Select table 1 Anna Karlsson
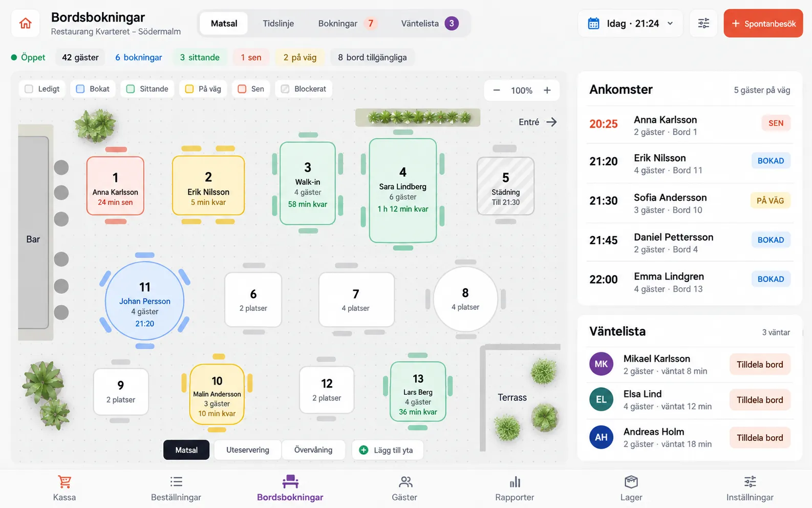 coord(115,186)
